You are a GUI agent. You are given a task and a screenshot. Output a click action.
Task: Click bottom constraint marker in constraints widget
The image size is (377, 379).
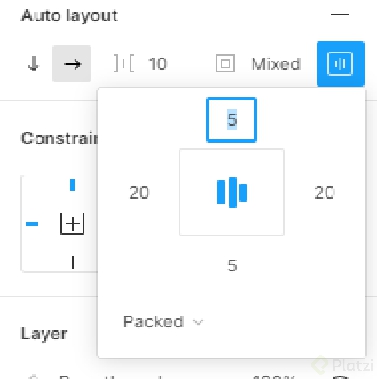click(73, 262)
